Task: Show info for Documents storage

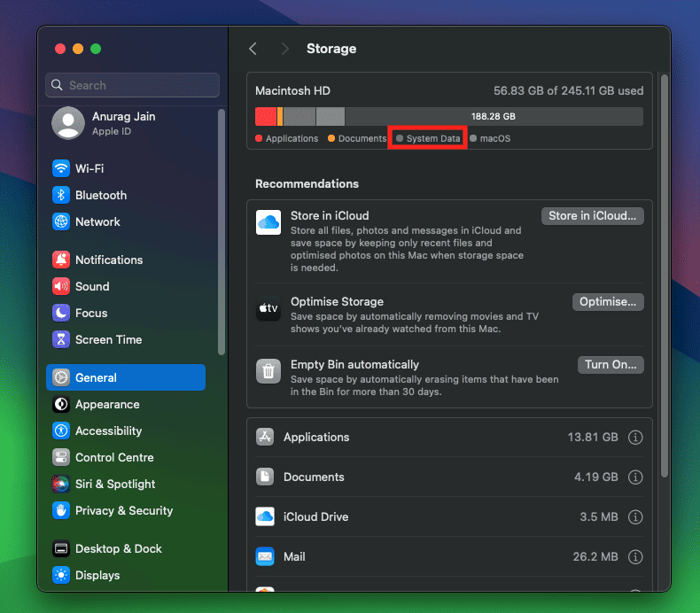Action: pyautogui.click(x=634, y=477)
